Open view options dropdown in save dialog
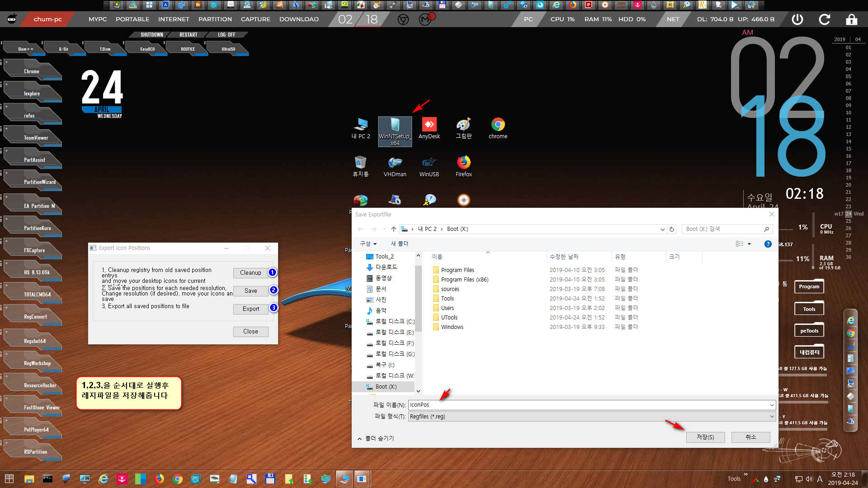 [749, 244]
